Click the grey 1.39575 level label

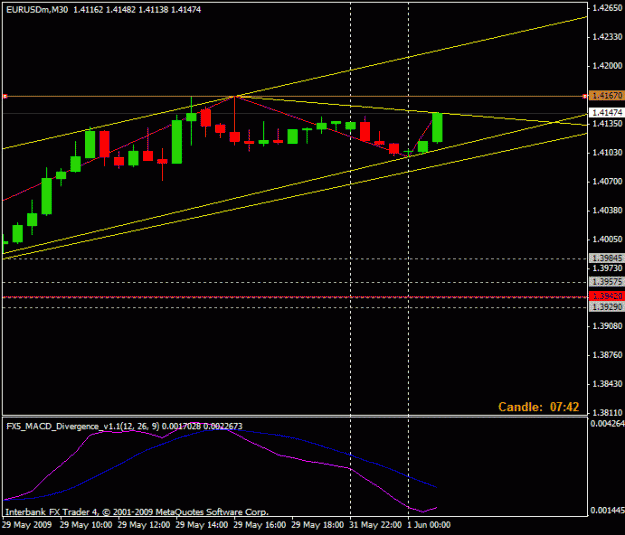pos(606,282)
